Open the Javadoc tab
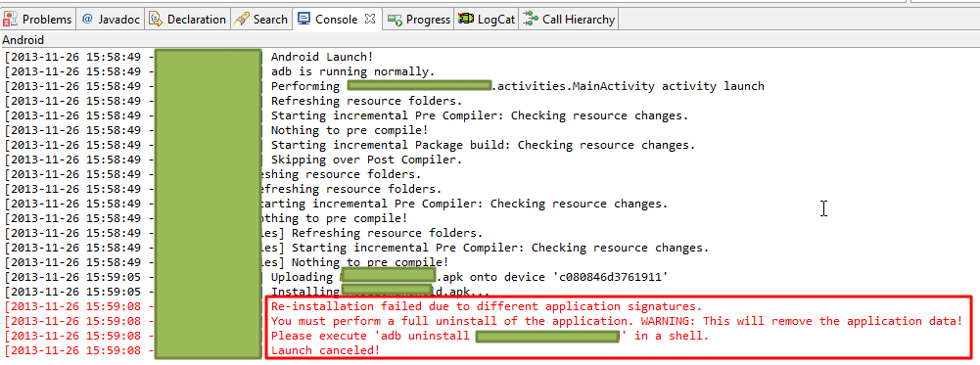Viewport: 980px width, 365px height. click(111, 20)
